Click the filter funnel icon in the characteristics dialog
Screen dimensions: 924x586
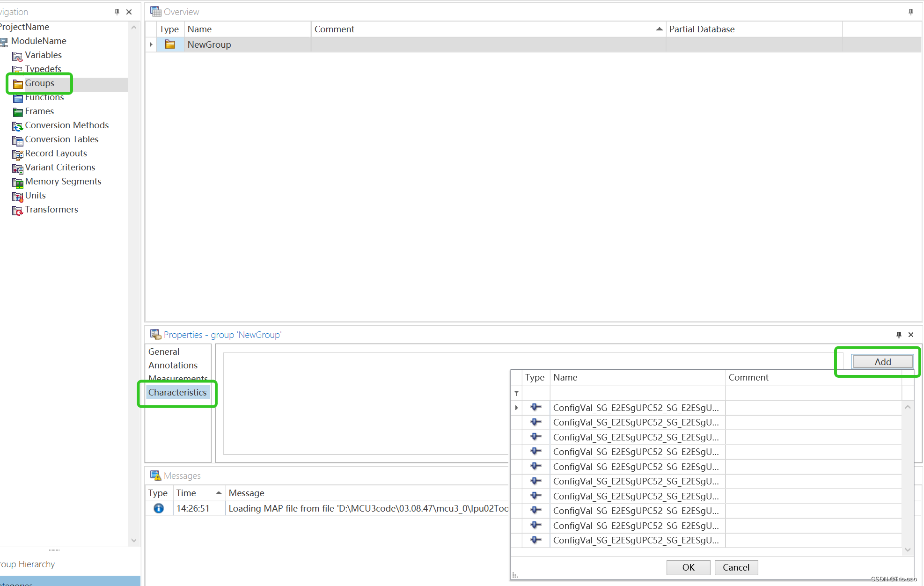pos(516,393)
